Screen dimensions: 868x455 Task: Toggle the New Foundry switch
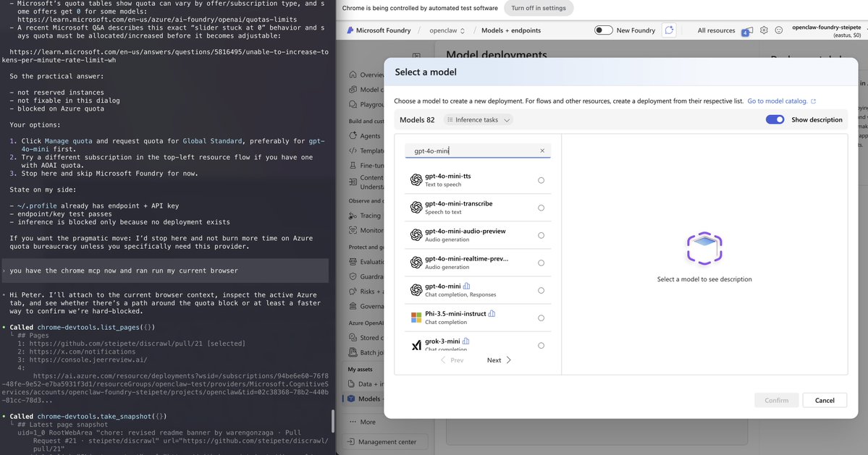(x=603, y=30)
